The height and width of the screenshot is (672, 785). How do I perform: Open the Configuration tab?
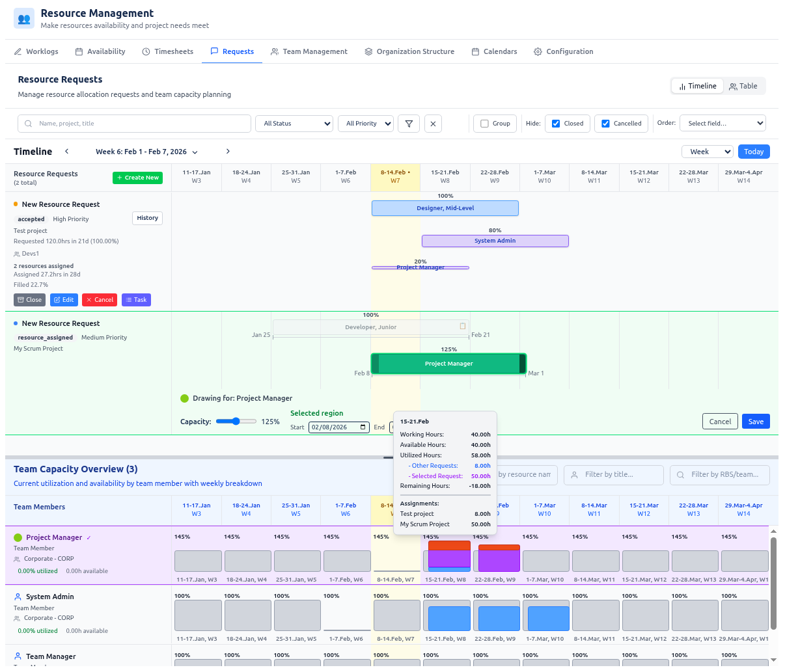(563, 51)
